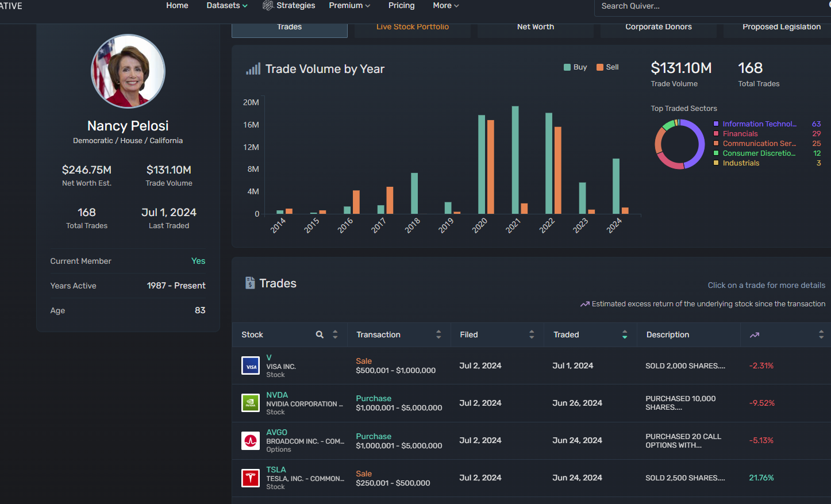Image resolution: width=831 pixels, height=504 pixels.
Task: Click the Tesla company logo
Action: (x=251, y=478)
